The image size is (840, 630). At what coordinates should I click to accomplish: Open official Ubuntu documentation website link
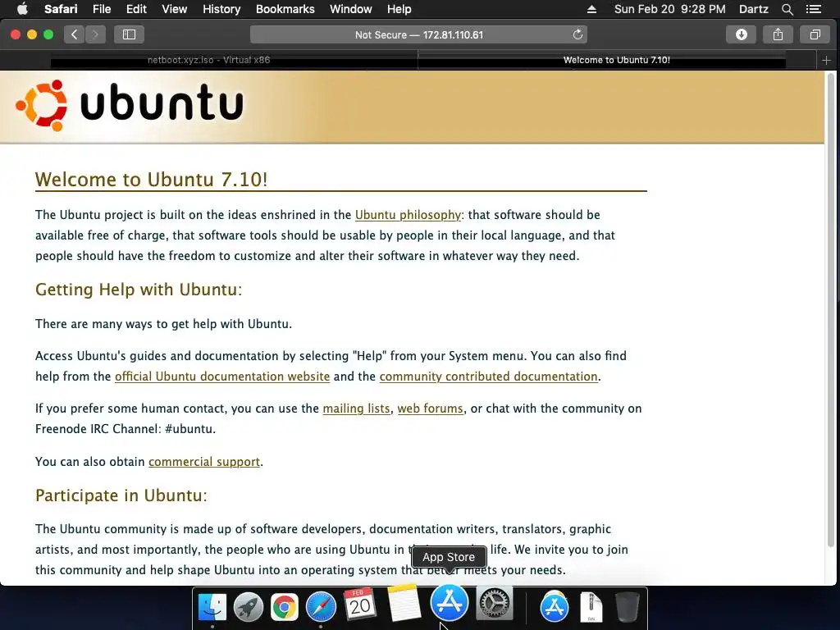tap(222, 377)
